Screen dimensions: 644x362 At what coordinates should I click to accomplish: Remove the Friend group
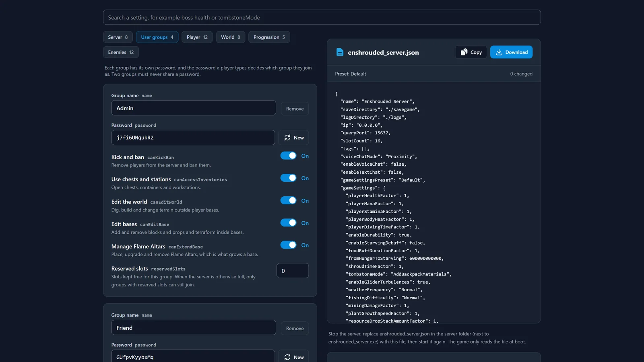click(x=295, y=328)
